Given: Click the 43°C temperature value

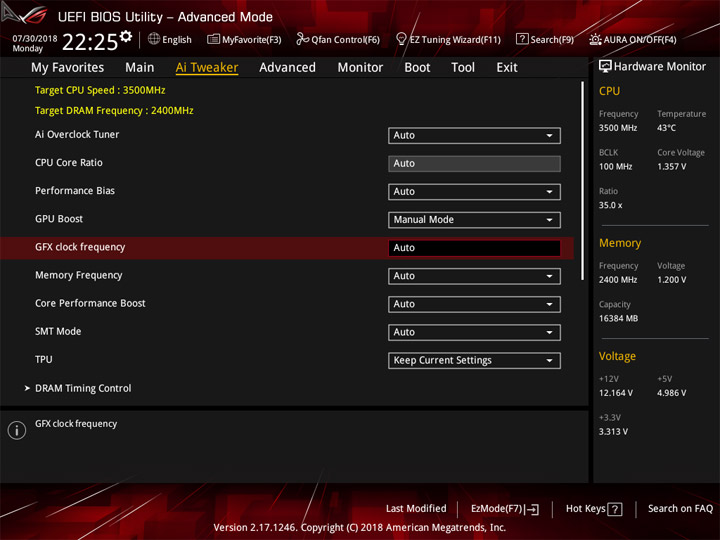Looking at the screenshot, I should 666,128.
